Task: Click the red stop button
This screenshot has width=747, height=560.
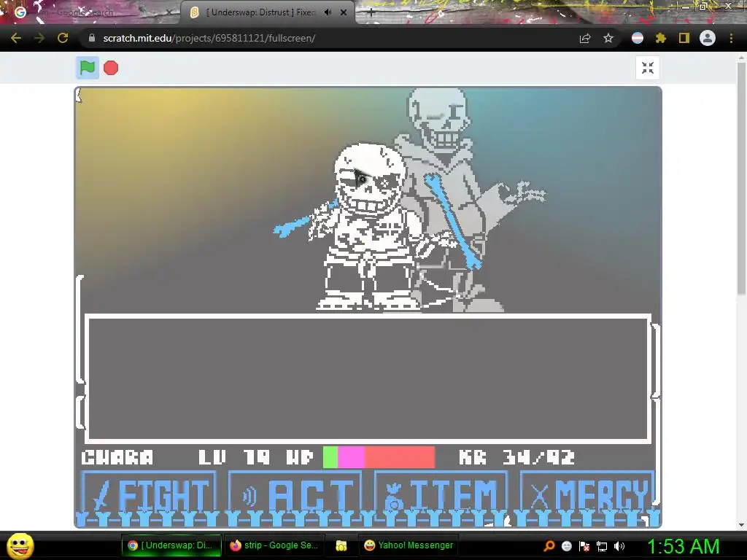Action: [111, 68]
